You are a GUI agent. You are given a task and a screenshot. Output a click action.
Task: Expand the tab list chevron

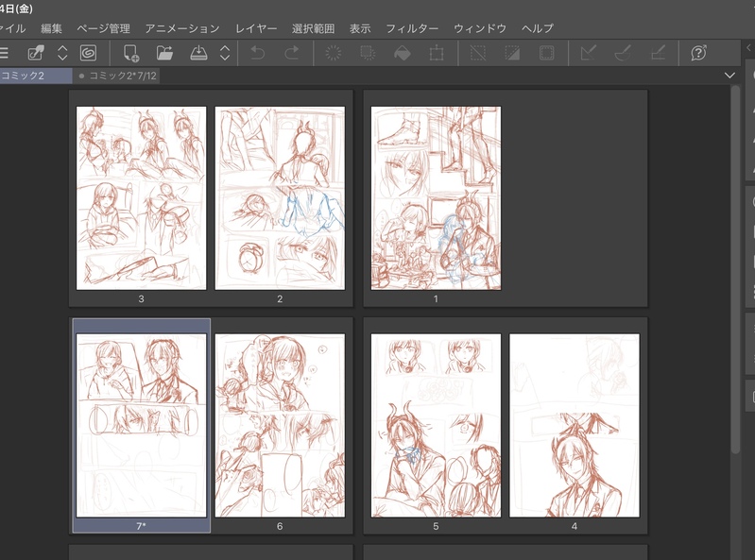[x=729, y=76]
